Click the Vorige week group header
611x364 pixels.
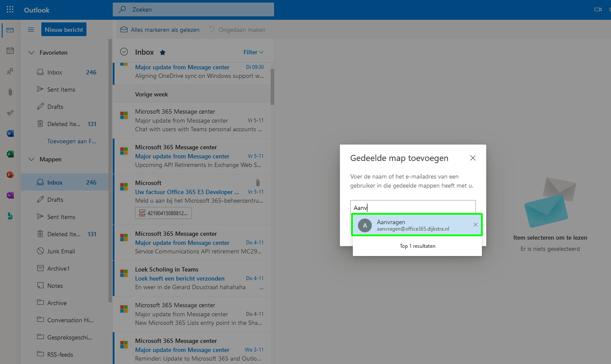(x=192, y=94)
